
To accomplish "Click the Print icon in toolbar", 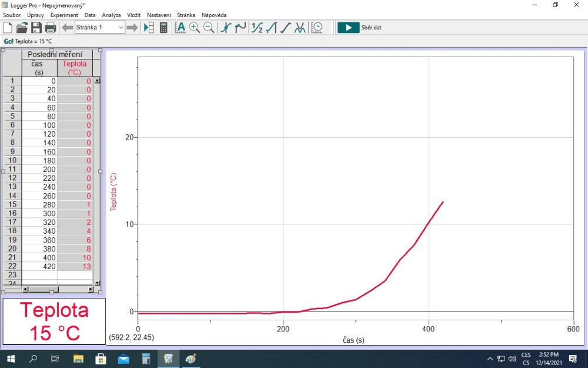I will coord(51,28).
